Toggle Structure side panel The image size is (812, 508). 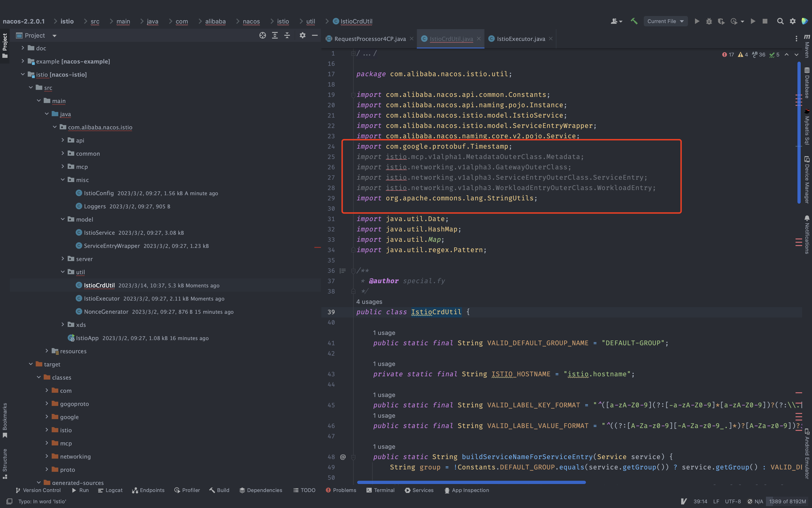click(5, 464)
